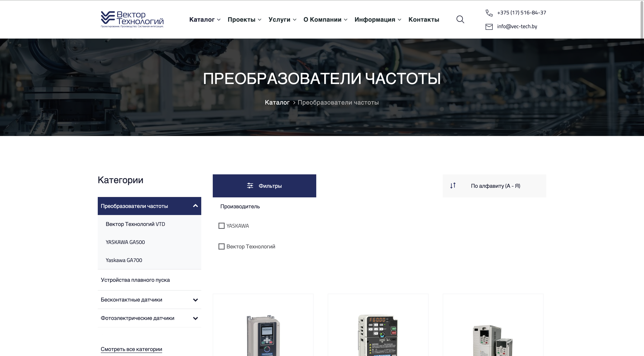Viewport: 644px width, 356px height.
Task: Check the YASKAWA manufacturer checkbox
Action: pos(222,226)
